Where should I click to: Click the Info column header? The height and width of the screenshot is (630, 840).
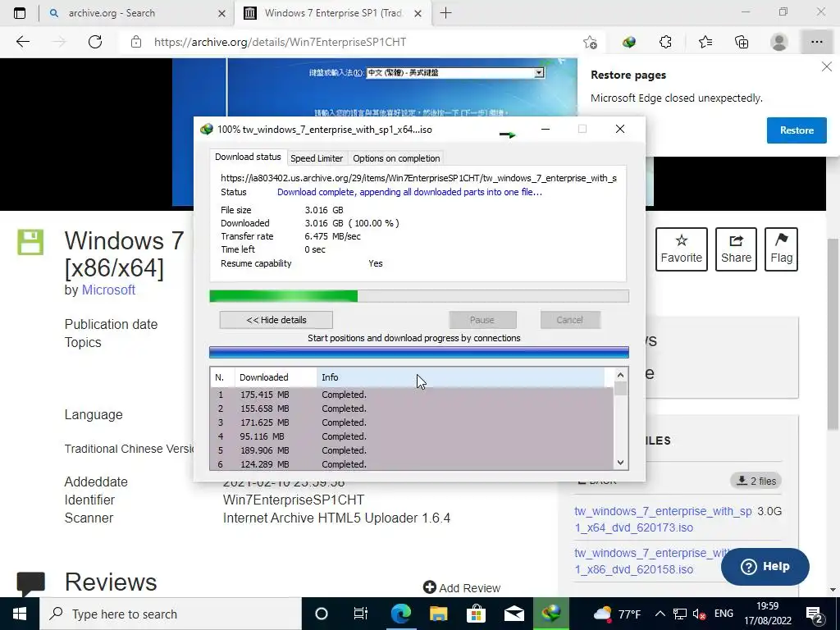pyautogui.click(x=461, y=377)
